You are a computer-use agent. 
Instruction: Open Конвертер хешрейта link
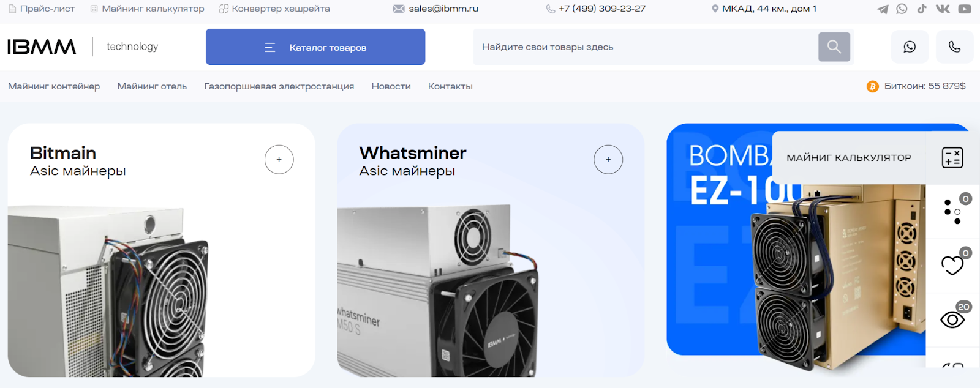281,9
